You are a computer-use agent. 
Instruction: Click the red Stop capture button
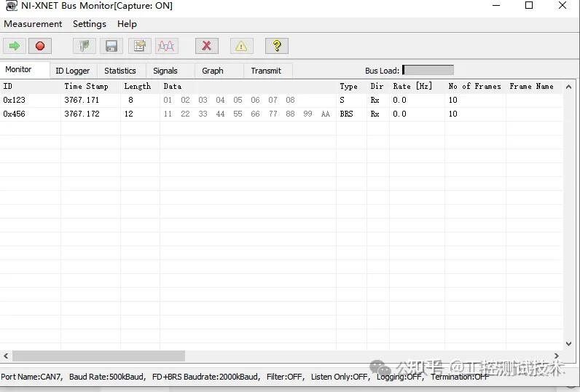click(x=40, y=46)
